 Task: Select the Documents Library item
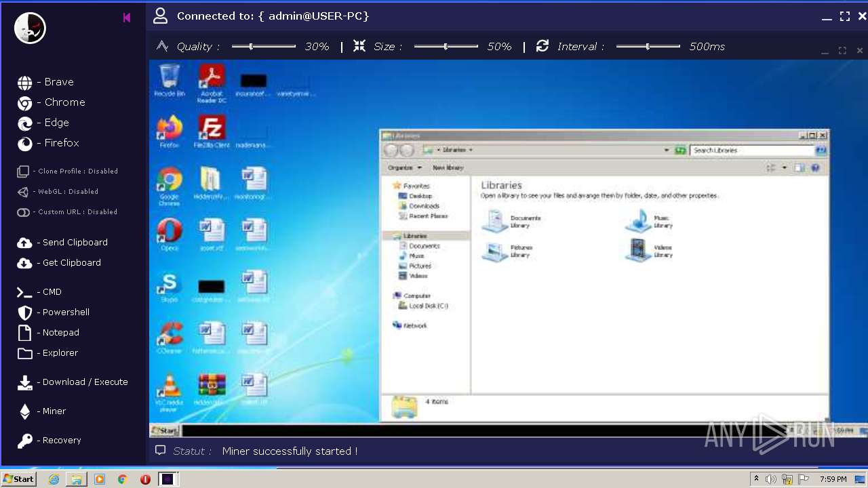(x=512, y=222)
